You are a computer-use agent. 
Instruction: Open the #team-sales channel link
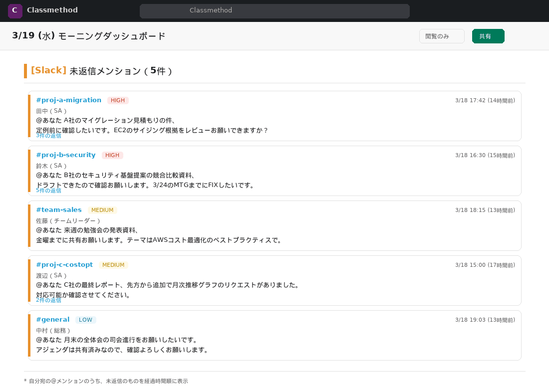pyautogui.click(x=58, y=209)
